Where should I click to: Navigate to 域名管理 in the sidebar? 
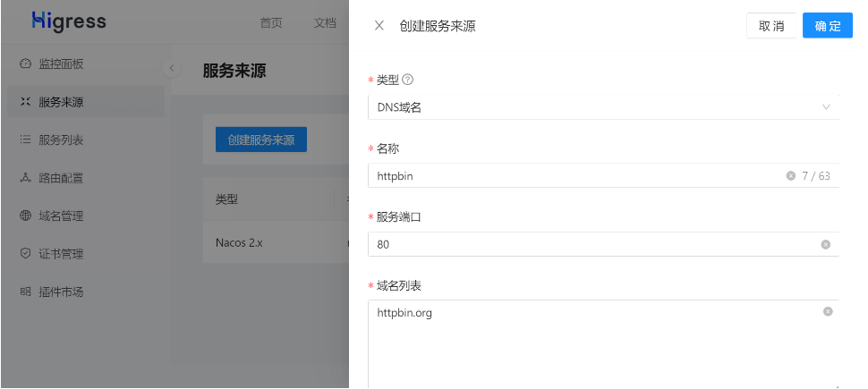61,216
